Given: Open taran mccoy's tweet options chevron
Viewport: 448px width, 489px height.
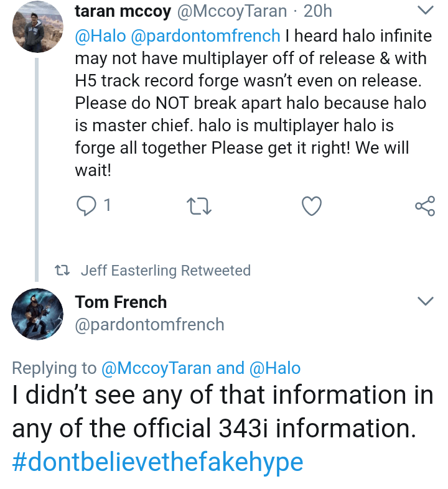Looking at the screenshot, I should (x=424, y=11).
